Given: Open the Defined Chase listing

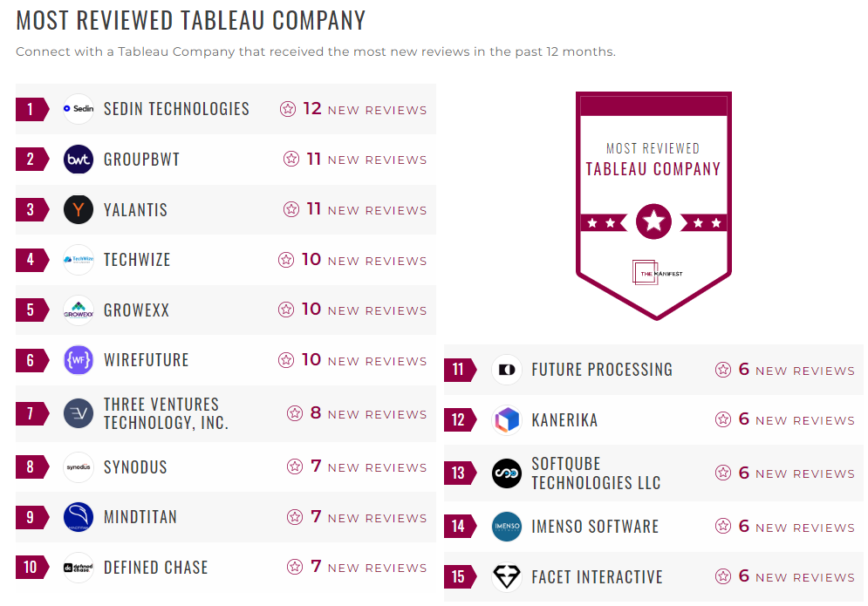Looking at the screenshot, I should click(x=155, y=568).
